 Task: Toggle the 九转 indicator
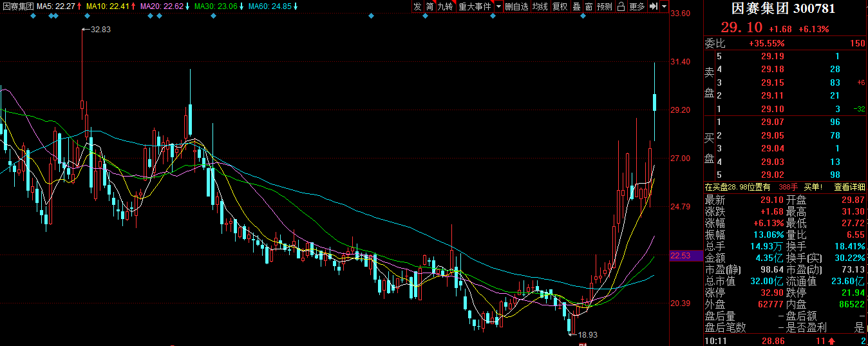[445, 6]
